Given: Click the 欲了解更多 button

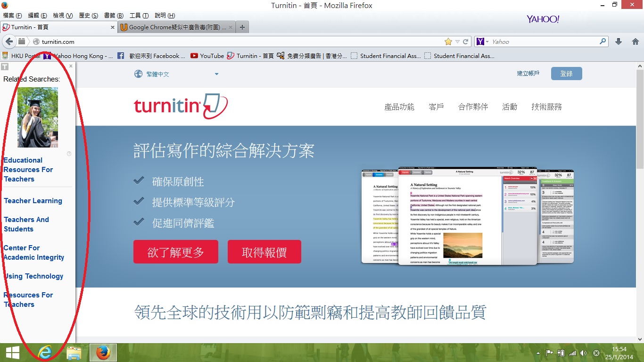Looking at the screenshot, I should click(x=176, y=252).
